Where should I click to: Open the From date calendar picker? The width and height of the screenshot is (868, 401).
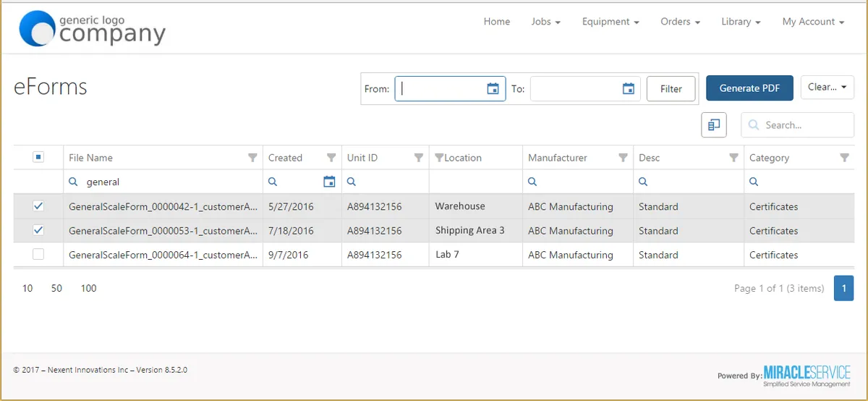tap(493, 89)
